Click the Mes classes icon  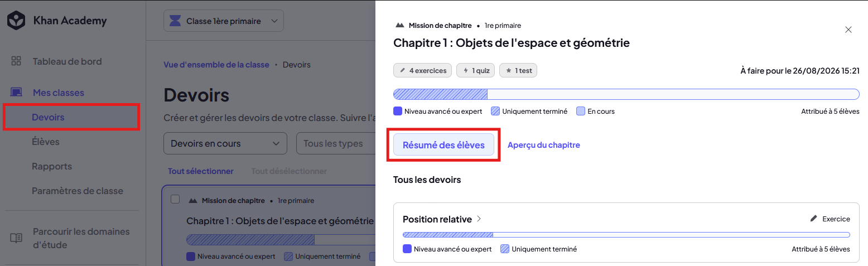tap(16, 93)
